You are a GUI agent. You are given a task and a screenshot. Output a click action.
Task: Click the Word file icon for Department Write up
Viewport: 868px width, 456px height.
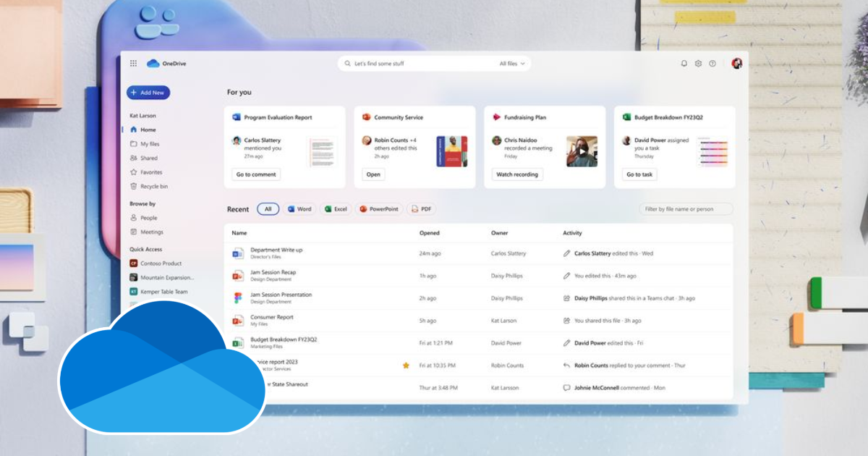pyautogui.click(x=238, y=253)
